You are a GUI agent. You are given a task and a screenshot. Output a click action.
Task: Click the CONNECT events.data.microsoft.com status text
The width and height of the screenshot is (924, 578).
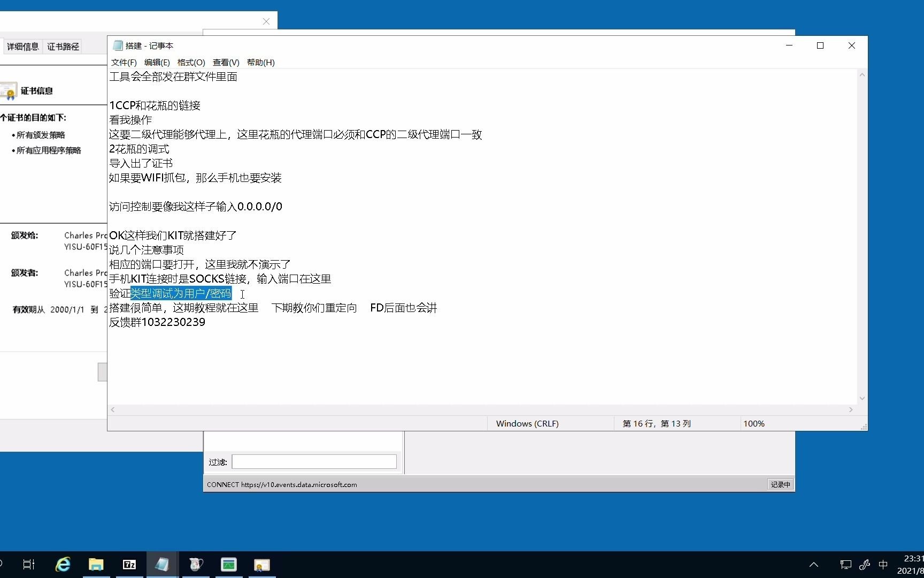tap(282, 484)
